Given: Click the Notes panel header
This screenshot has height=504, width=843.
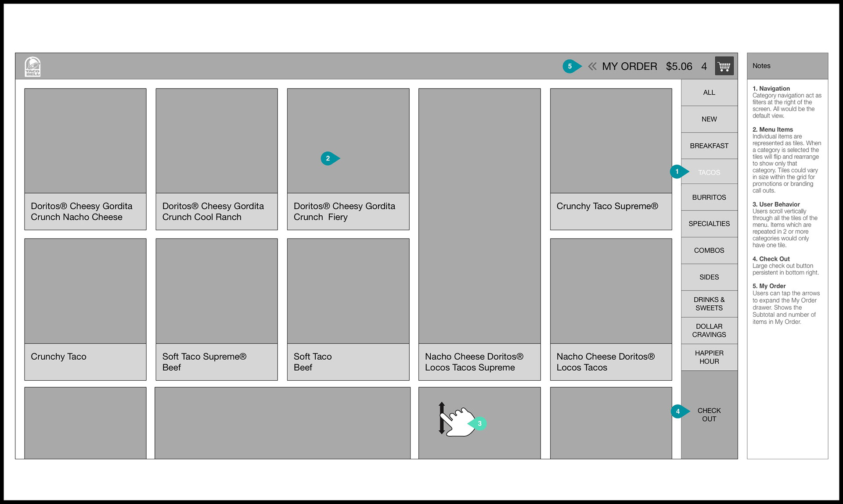Looking at the screenshot, I should [x=787, y=66].
